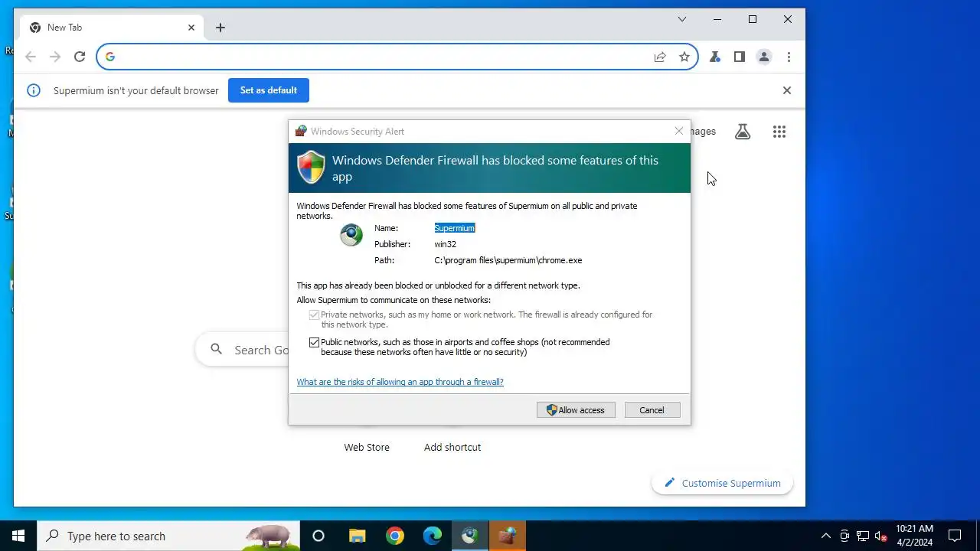Viewport: 980px width, 551px height.
Task: Click the taskbar search box
Action: pyautogui.click(x=168, y=536)
